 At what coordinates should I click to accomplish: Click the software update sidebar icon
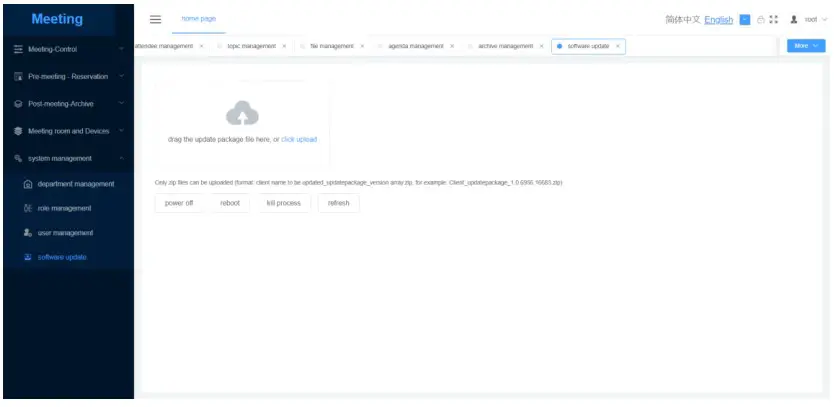click(28, 258)
